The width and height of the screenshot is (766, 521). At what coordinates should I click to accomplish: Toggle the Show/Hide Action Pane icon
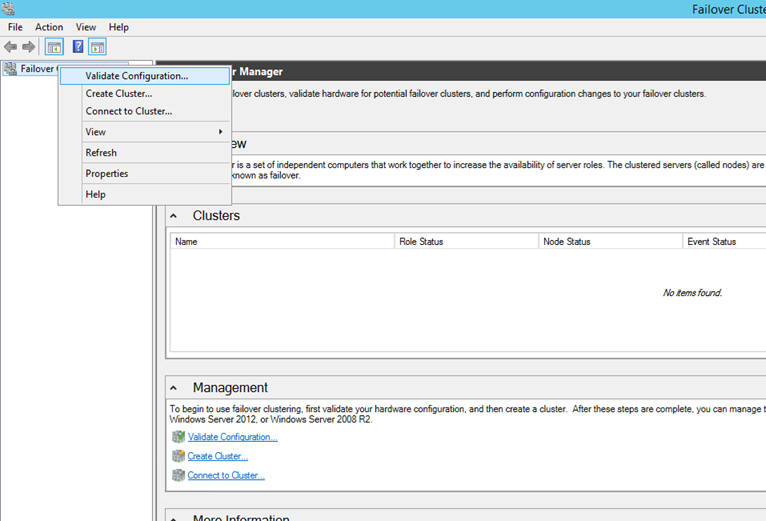pos(97,47)
